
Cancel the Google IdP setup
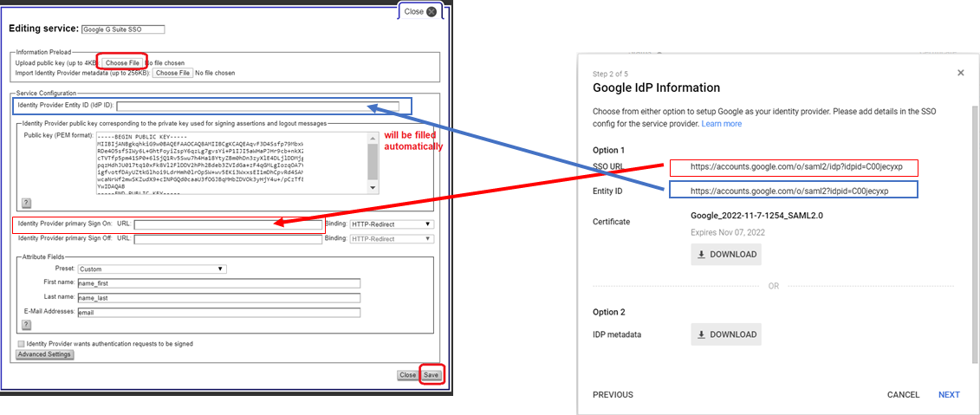tap(903, 394)
